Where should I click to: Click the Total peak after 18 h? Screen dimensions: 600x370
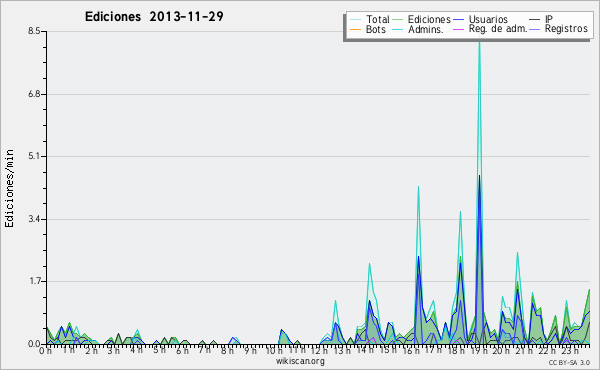click(460, 212)
